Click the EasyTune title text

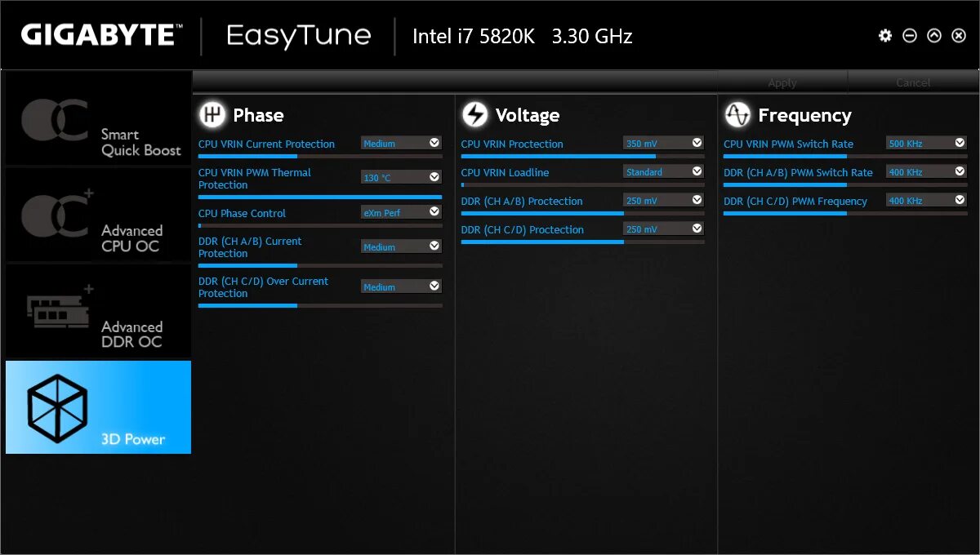point(299,35)
